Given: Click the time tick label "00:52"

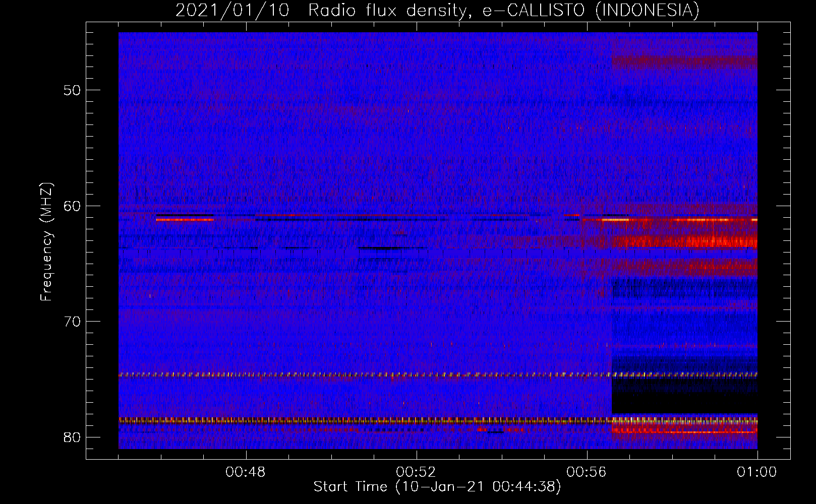Looking at the screenshot, I should 416,472.
